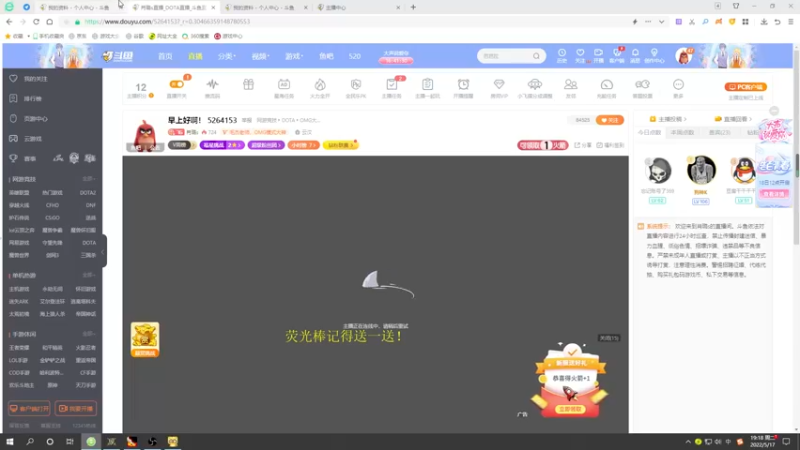Open the golden treasure chest icon on player
The image size is (800, 450).
pyautogui.click(x=145, y=339)
